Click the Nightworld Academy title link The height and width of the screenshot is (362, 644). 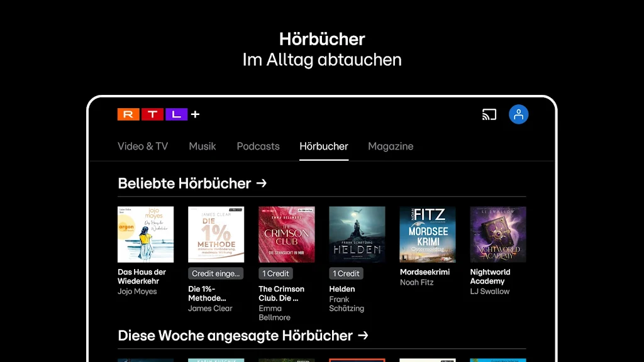(x=490, y=277)
